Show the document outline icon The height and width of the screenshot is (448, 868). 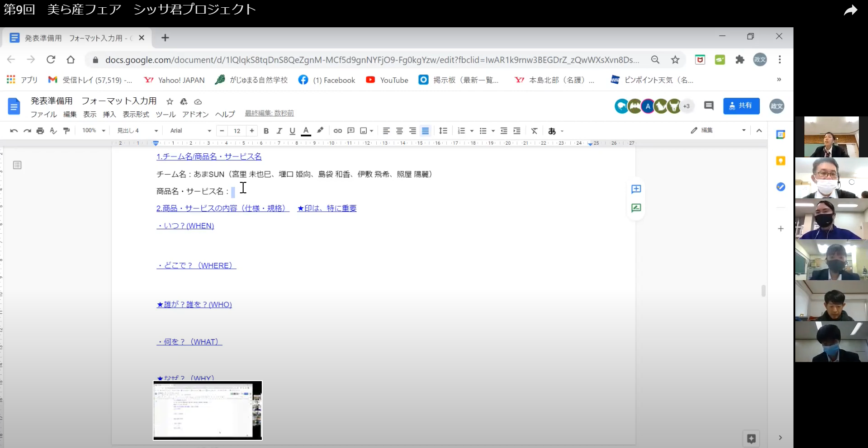(17, 165)
